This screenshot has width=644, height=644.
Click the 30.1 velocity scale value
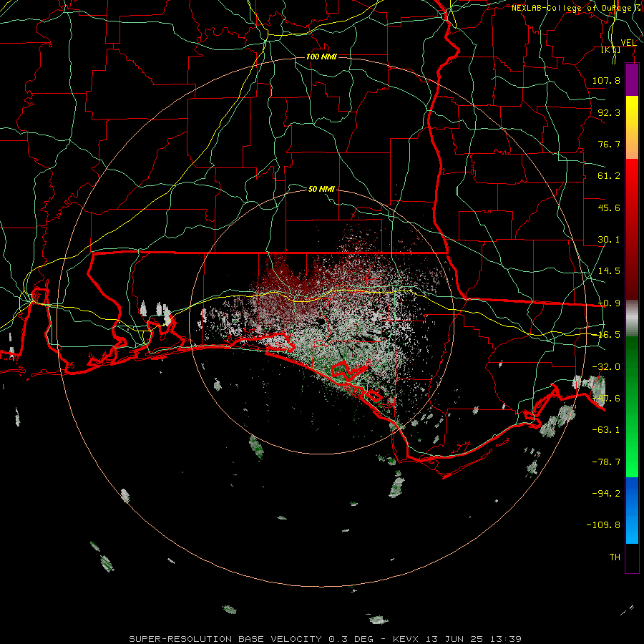pos(609,240)
